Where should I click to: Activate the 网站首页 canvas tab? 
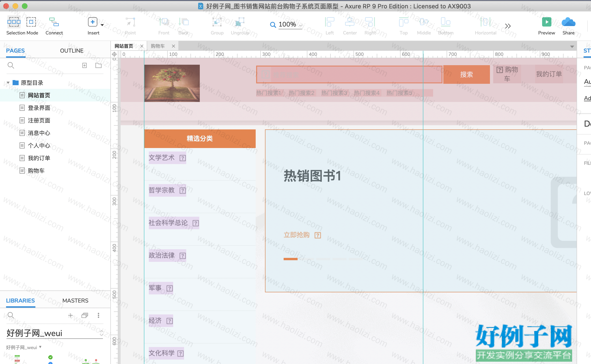pyautogui.click(x=124, y=46)
